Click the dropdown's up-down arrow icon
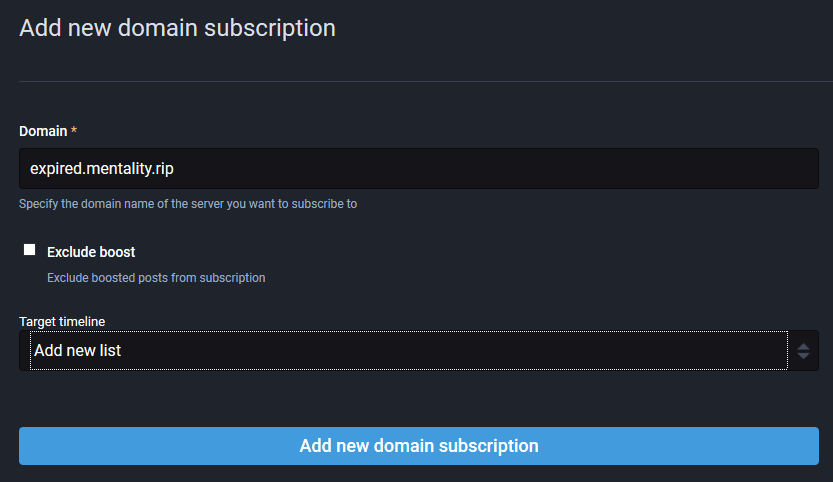 pos(803,351)
